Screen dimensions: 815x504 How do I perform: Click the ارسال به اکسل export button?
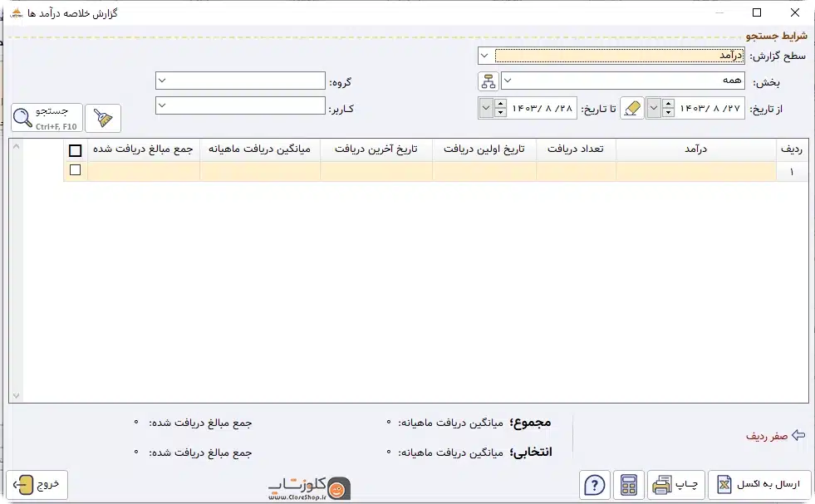(x=759, y=485)
